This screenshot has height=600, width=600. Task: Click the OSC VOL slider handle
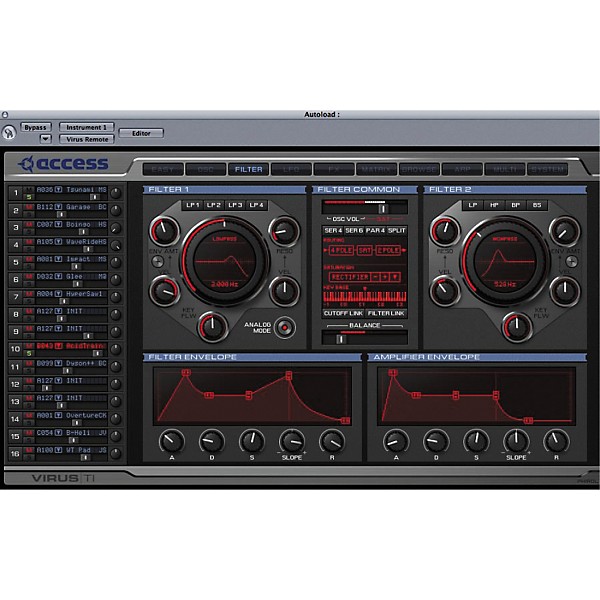coord(382,209)
